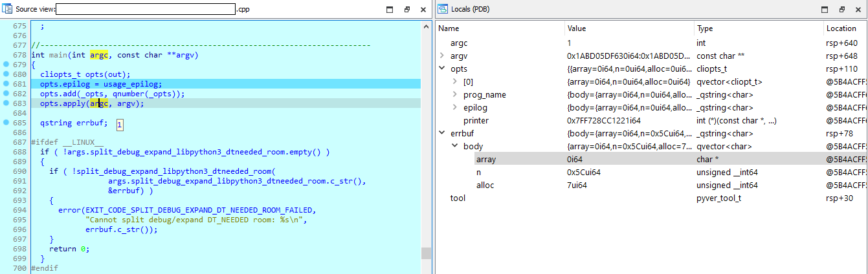Toggle breakpoint dot on line 679

(6, 65)
